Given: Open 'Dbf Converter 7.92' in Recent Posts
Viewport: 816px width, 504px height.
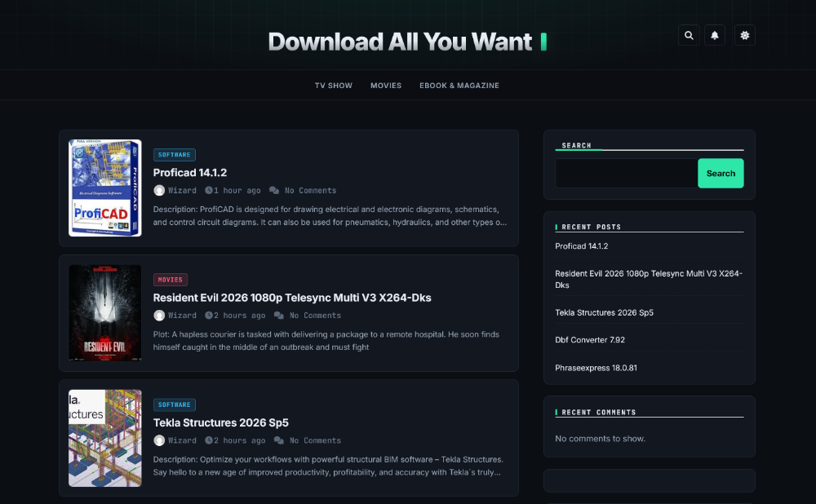Looking at the screenshot, I should (x=590, y=339).
